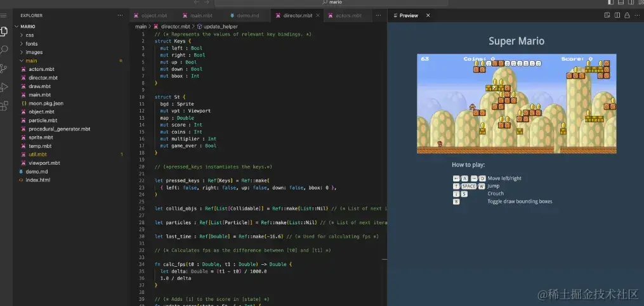Close the Preview tab
644x306 pixels.
pos(428,16)
